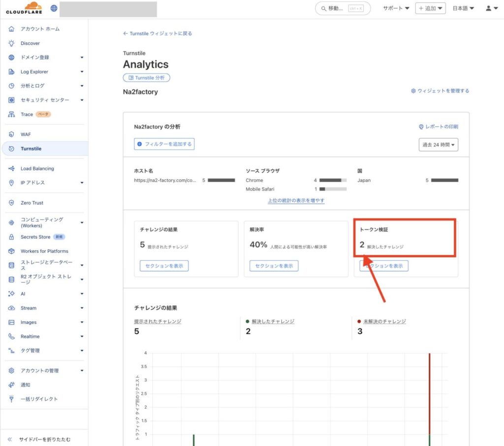Click the hostname https://na2-factory.com/co... entry
504x446 pixels.
pyautogui.click(x=165, y=180)
